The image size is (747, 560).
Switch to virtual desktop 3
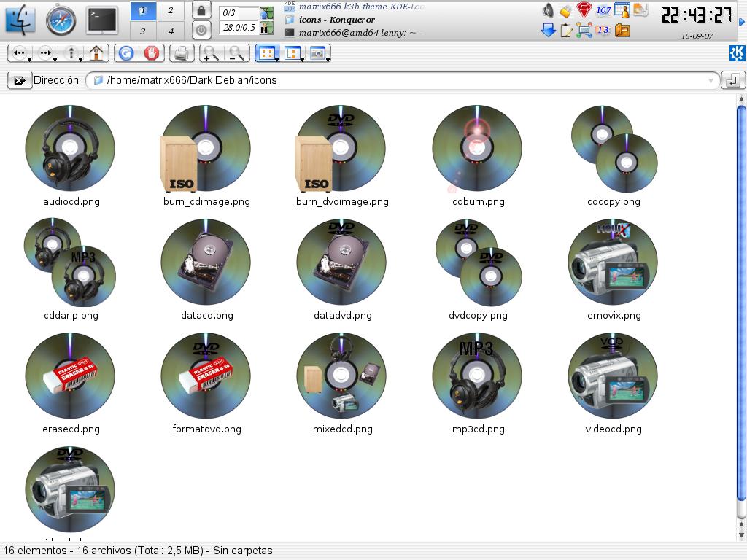click(x=142, y=31)
